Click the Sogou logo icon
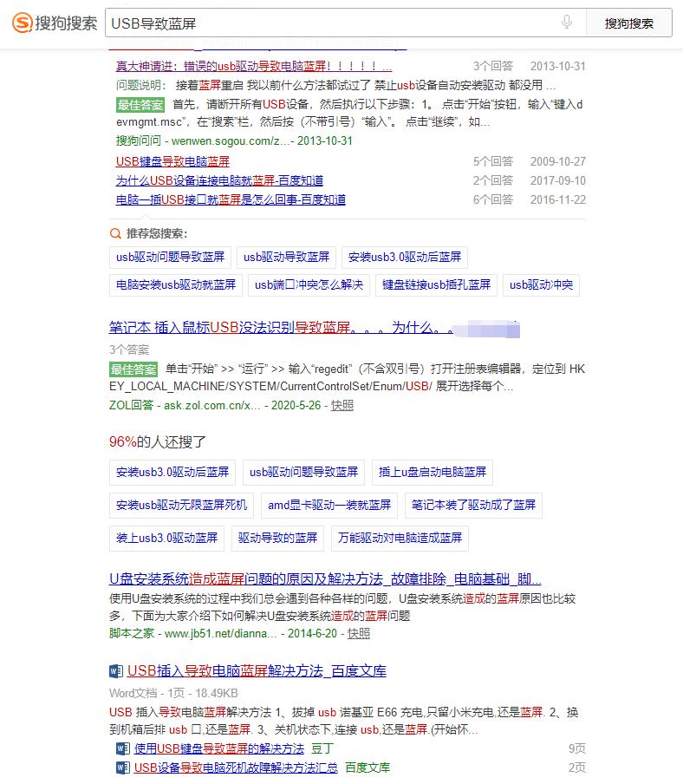This screenshot has width=683, height=784. [22, 23]
